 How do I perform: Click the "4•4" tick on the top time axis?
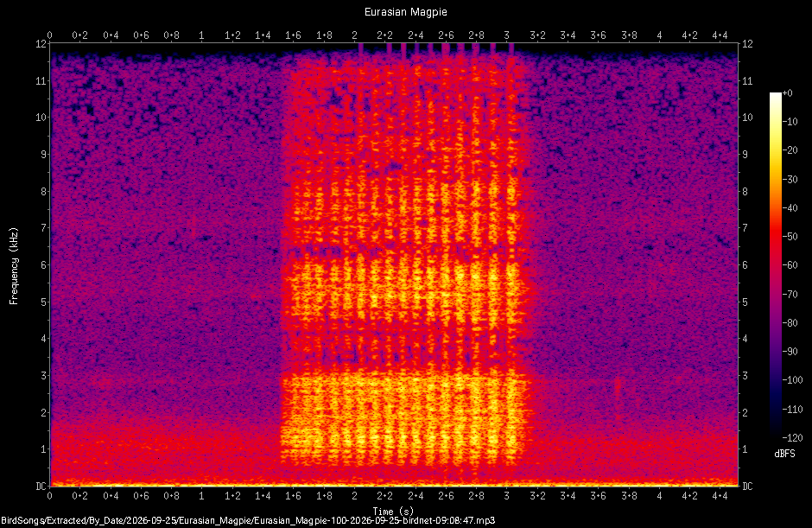click(720, 35)
